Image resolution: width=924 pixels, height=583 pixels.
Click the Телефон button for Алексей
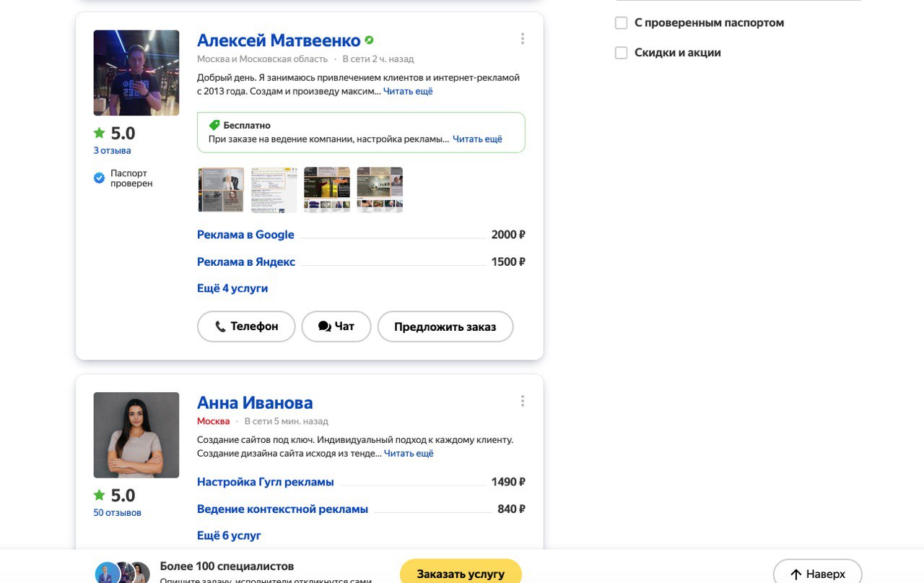point(246,327)
